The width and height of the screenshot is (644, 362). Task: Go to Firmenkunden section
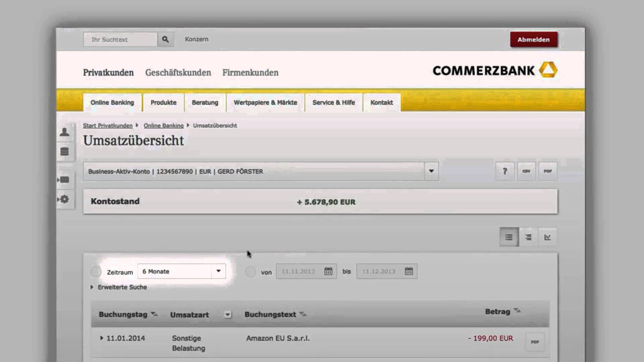(x=250, y=72)
